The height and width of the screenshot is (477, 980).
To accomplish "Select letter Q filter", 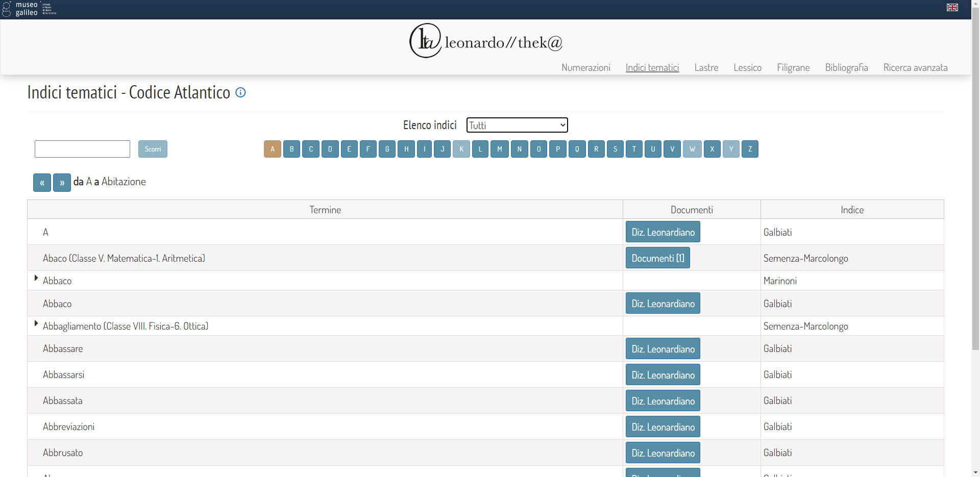I will [577, 149].
